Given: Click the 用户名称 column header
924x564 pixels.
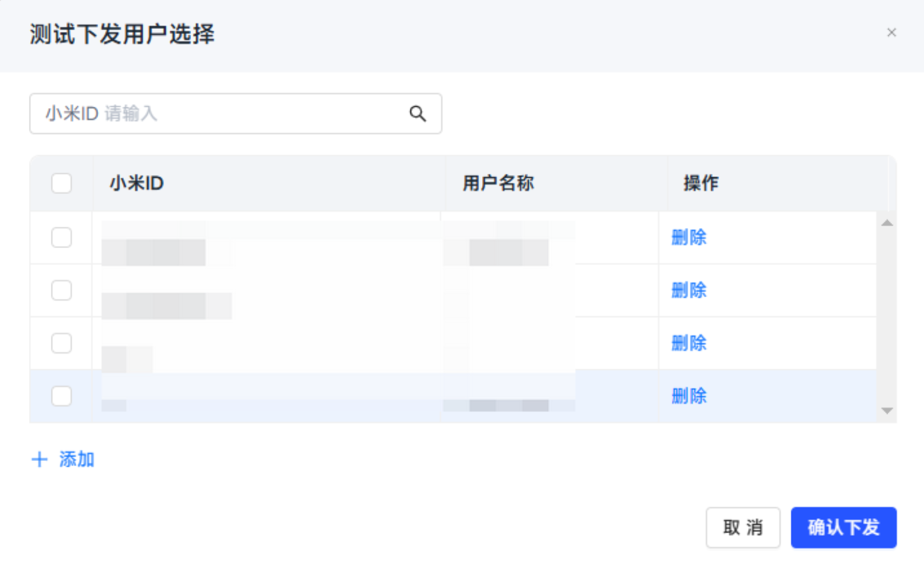Looking at the screenshot, I should click(498, 183).
